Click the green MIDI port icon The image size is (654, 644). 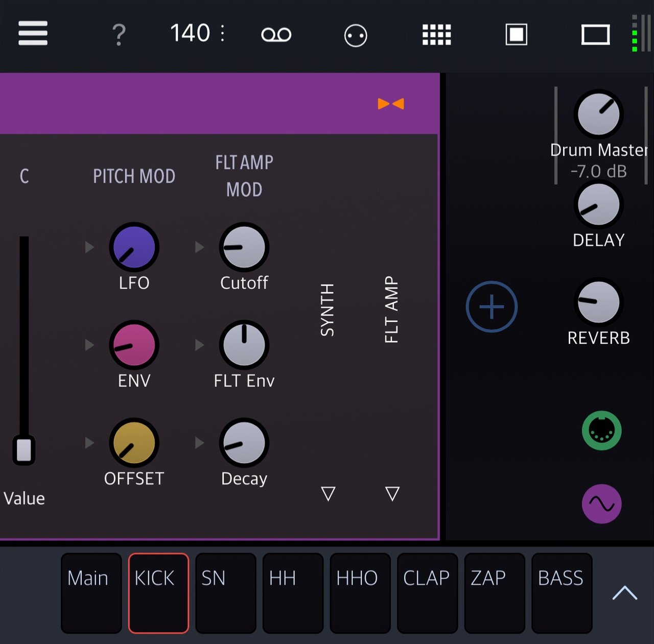point(602,431)
